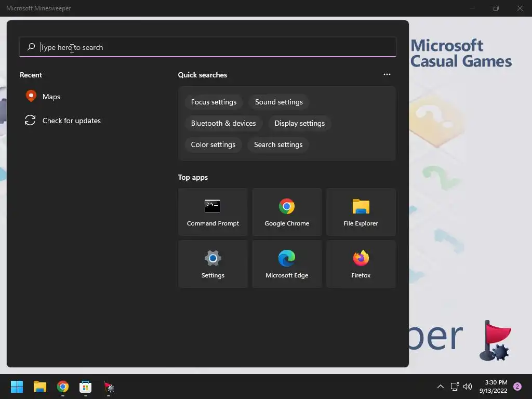
Task: Click the Top apps heading
Action: (x=193, y=178)
